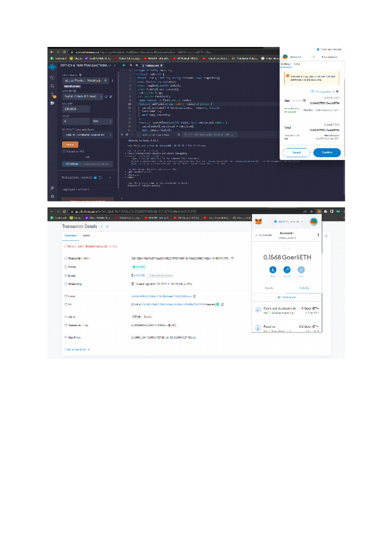This screenshot has width=392, height=555.
Task: Click the blue Confirm button
Action: pos(327,153)
